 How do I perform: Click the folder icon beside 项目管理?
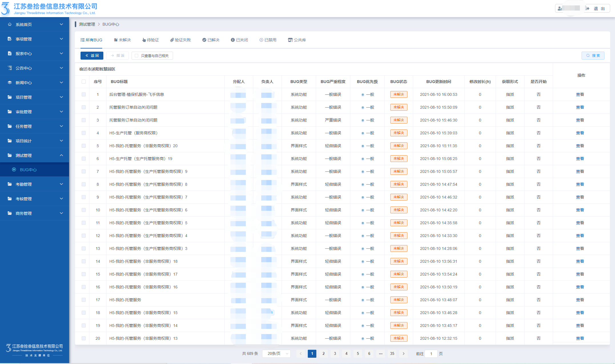pos(10,97)
